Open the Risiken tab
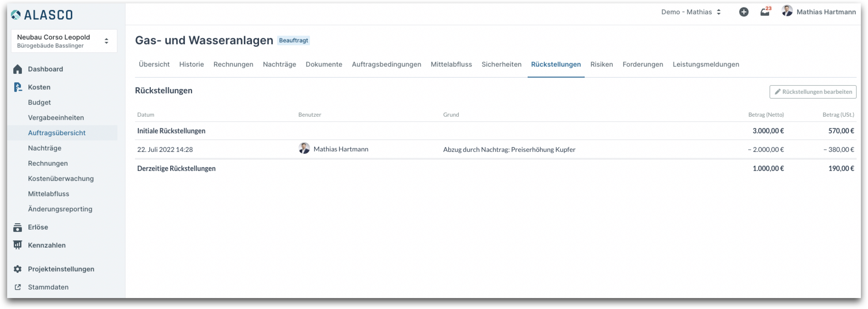Image resolution: width=868 pixels, height=309 pixels. click(602, 65)
